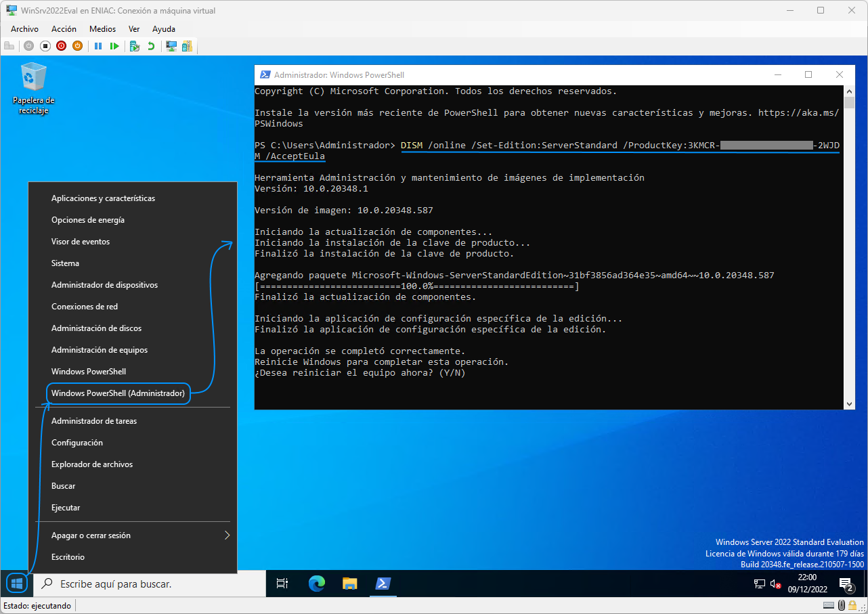The height and width of the screenshot is (614, 868).
Task: Click the Windows Start button
Action: coord(17,583)
